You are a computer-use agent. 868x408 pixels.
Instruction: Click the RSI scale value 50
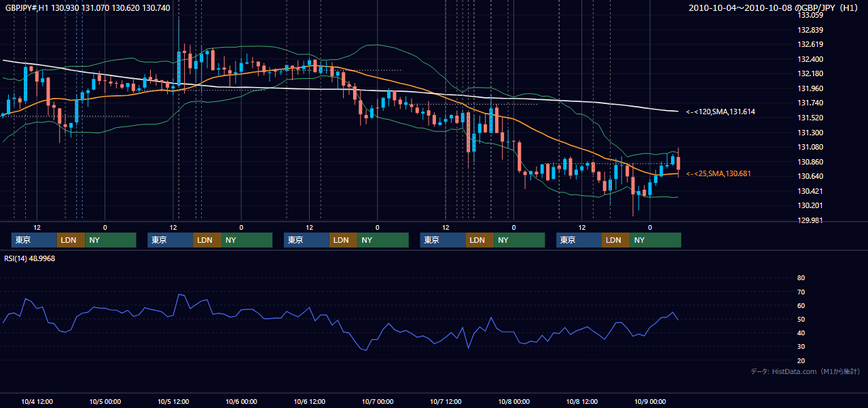pos(801,319)
